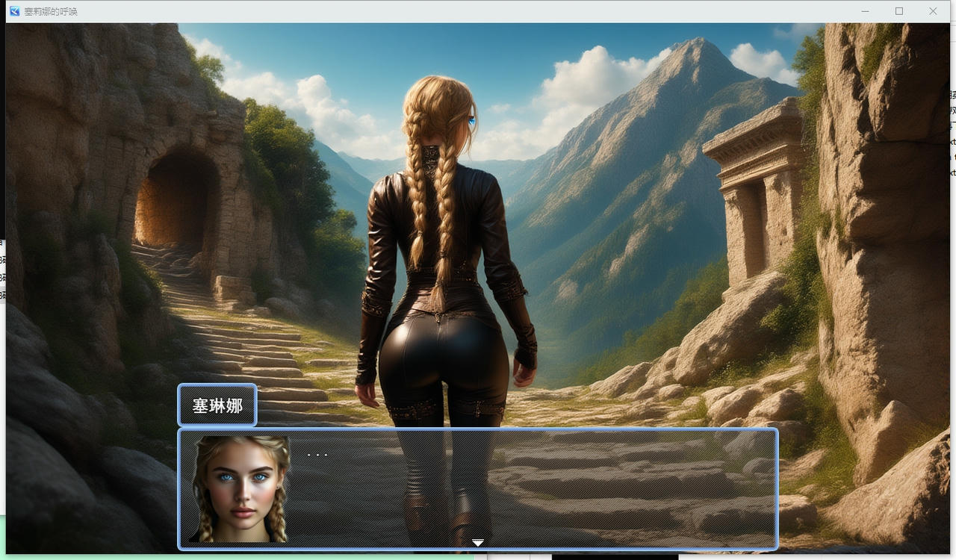Click the 塞琳娜 name box
Viewport: 956px width, 560px height.
pyautogui.click(x=217, y=406)
